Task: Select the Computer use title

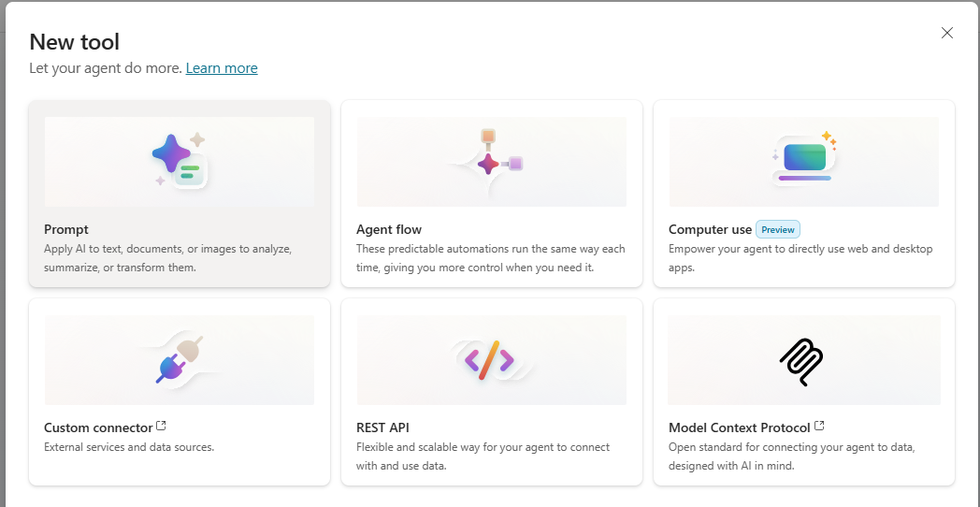Action: 710,229
